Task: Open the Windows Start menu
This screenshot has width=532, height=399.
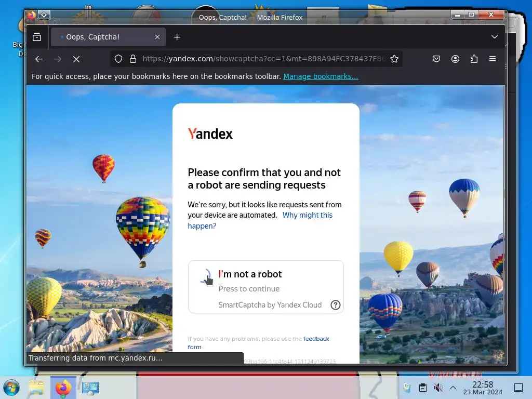Action: click(11, 388)
